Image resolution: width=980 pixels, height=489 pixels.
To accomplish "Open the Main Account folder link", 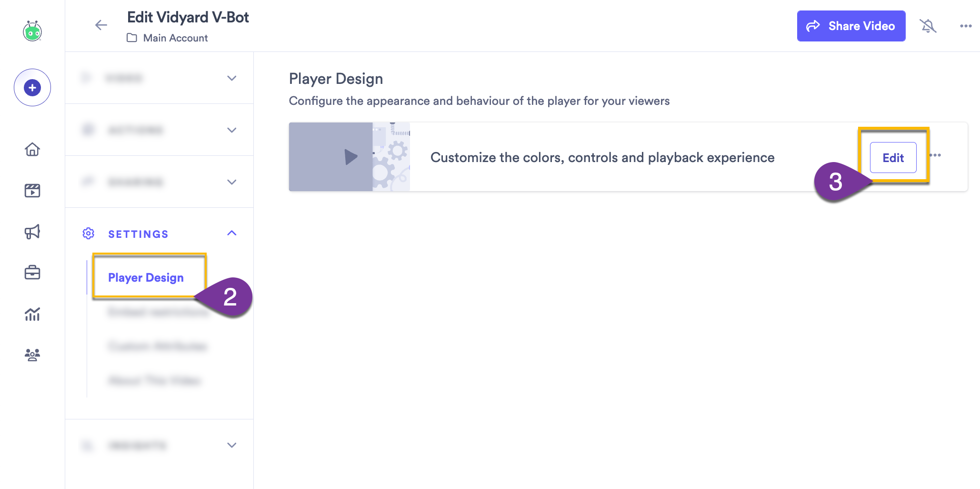I will [168, 38].
